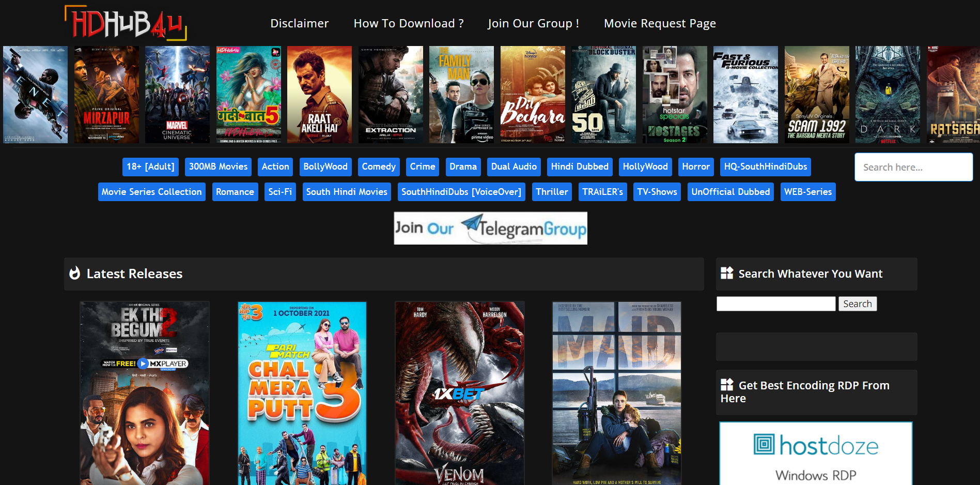
Task: Click the icon beside Get Best Encoding RDP
Action: click(727, 385)
